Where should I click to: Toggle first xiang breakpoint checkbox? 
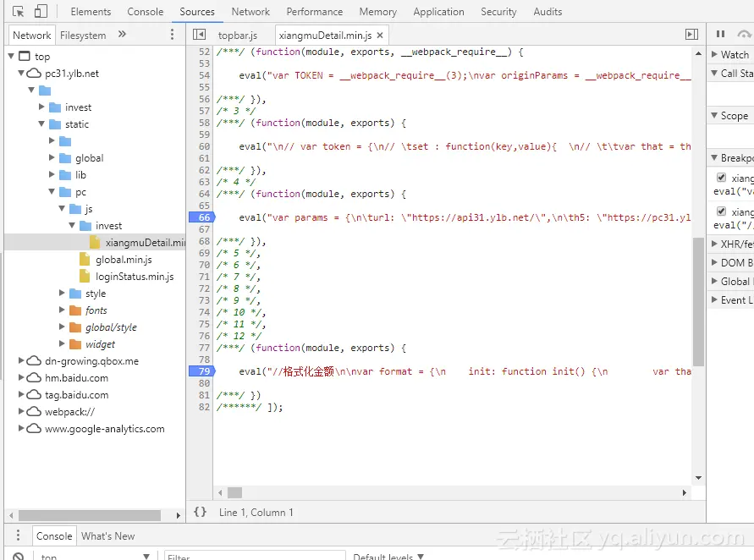(721, 178)
